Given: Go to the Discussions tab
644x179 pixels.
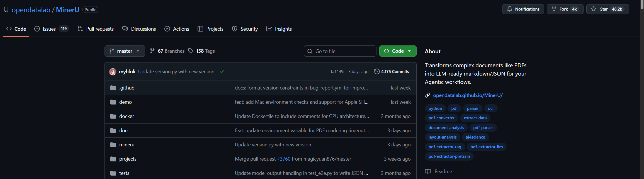Looking at the screenshot, I should 139,29.
